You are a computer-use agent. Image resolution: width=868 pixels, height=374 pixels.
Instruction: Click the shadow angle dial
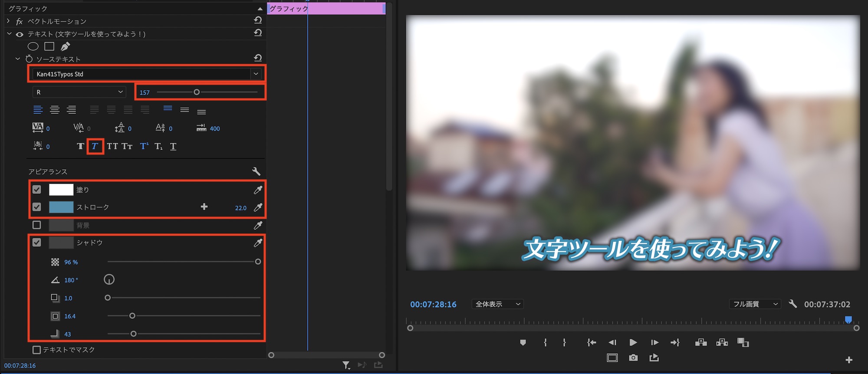click(109, 279)
